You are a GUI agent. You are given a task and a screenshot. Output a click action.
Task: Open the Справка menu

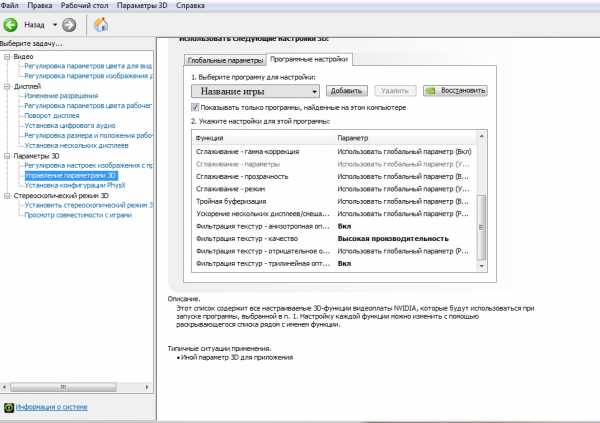(x=190, y=5)
